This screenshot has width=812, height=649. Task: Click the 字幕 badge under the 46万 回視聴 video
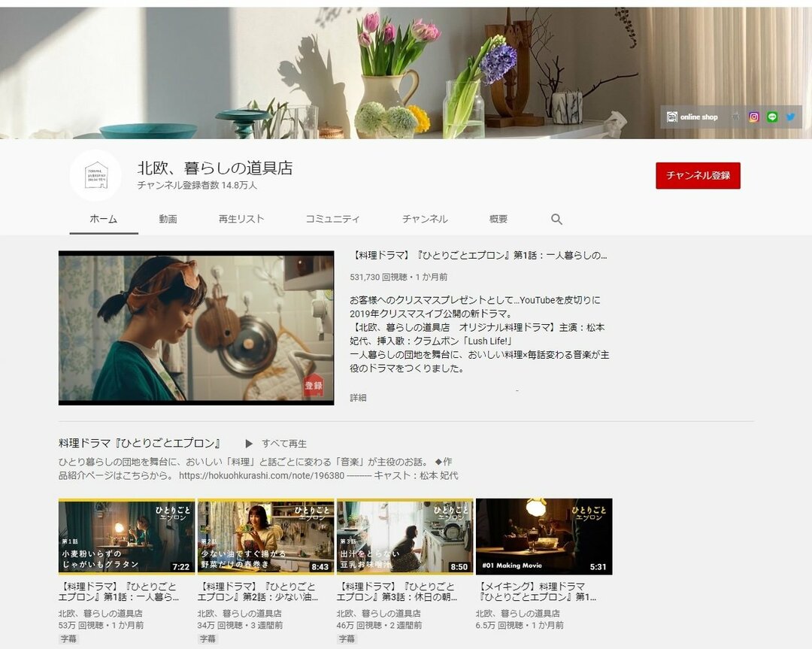[347, 639]
